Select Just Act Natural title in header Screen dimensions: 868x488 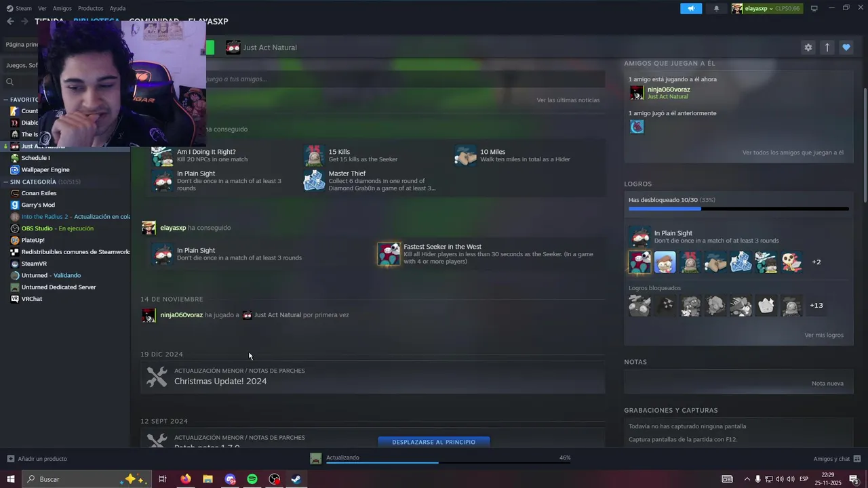point(270,47)
